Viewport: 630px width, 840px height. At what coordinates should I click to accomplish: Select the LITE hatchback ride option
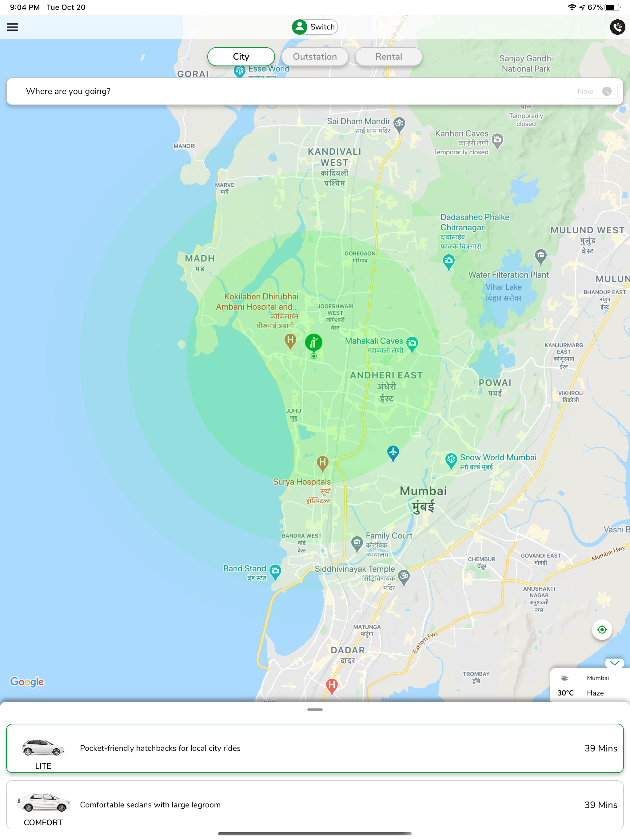pyautogui.click(x=315, y=748)
